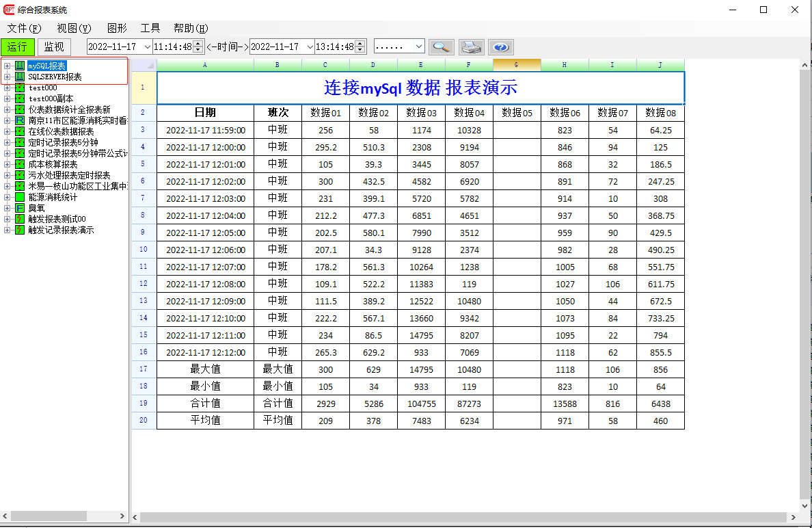
Task: Click the printer icon
Action: 471,47
